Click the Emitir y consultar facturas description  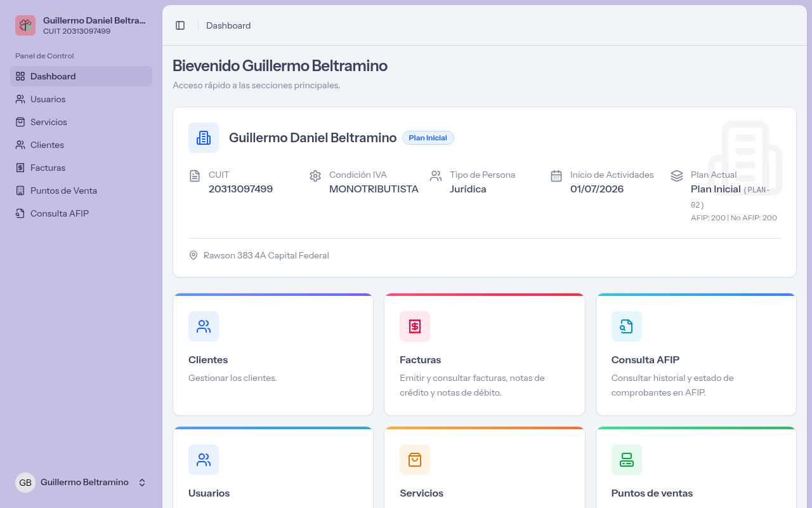pos(472,385)
